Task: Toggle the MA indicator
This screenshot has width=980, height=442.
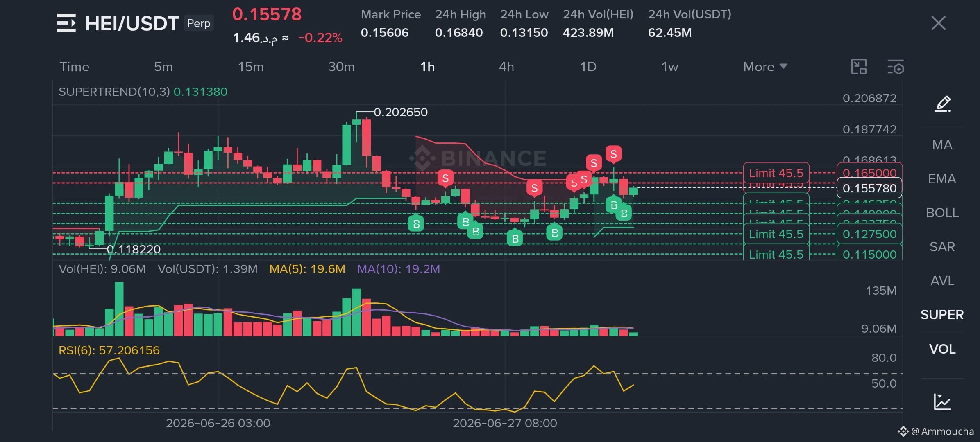Action: click(x=942, y=145)
